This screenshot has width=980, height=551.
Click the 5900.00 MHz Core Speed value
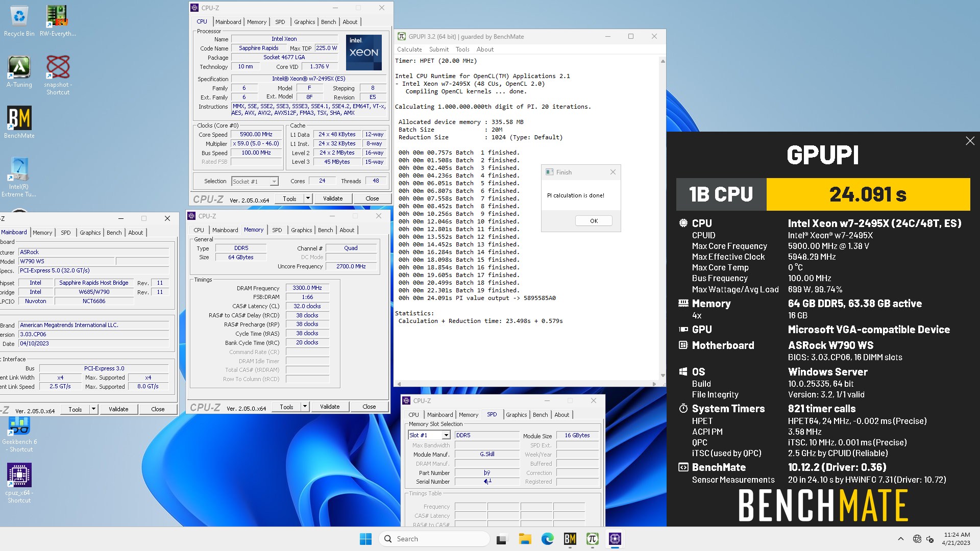(x=256, y=135)
